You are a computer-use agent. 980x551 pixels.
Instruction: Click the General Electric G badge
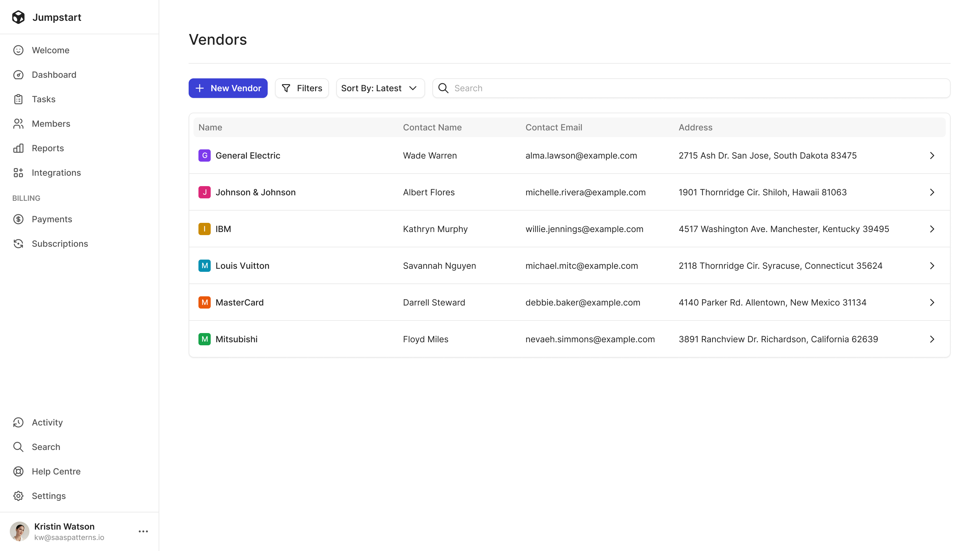coord(204,156)
